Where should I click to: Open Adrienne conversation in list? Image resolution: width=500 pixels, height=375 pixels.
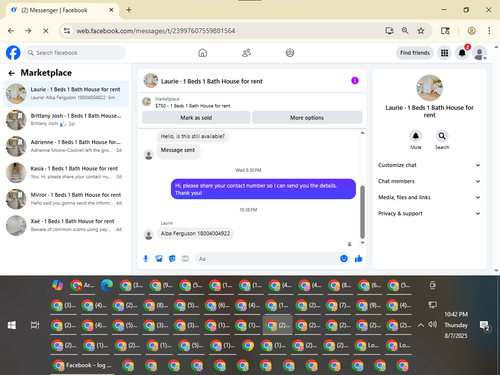[66, 146]
